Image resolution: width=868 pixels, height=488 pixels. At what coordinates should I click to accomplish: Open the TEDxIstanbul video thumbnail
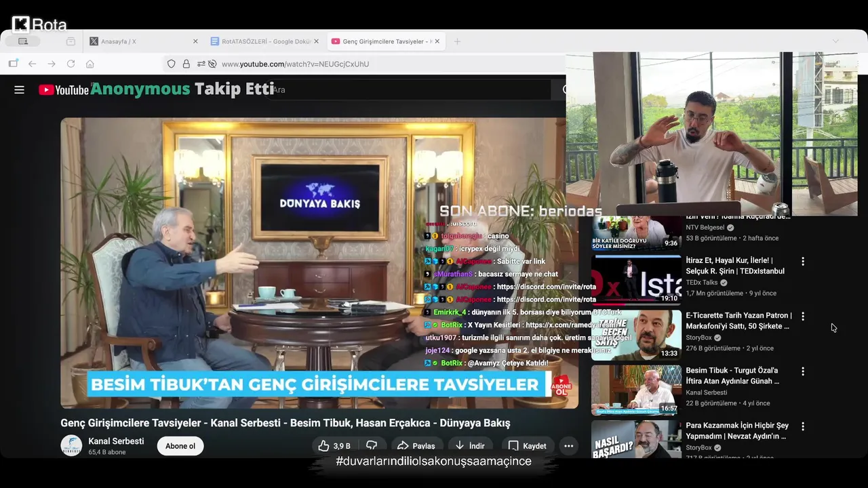click(x=636, y=279)
